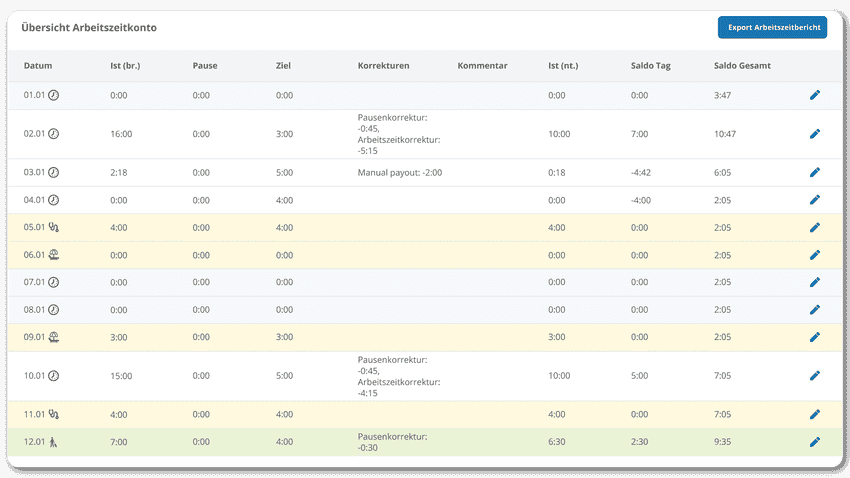This screenshot has width=850, height=478.
Task: Click the vacation beach icon beside 09.01
Action: tap(53, 337)
